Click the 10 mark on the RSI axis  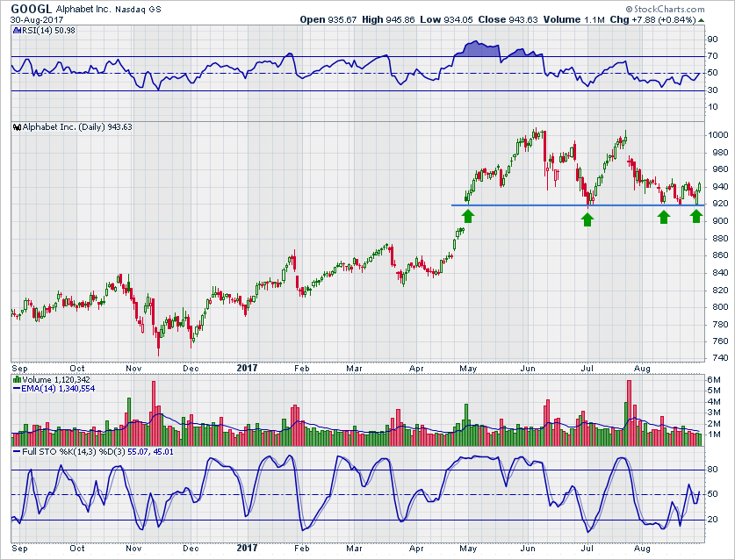[712, 107]
